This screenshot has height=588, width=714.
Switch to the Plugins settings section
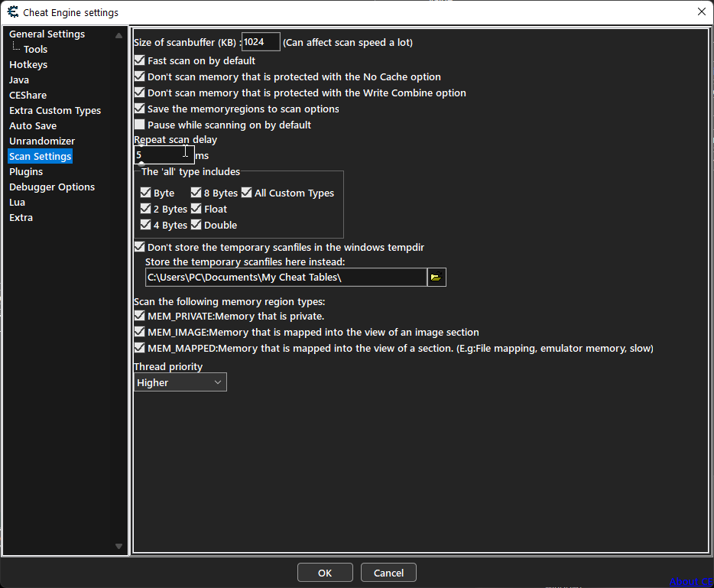click(x=25, y=171)
